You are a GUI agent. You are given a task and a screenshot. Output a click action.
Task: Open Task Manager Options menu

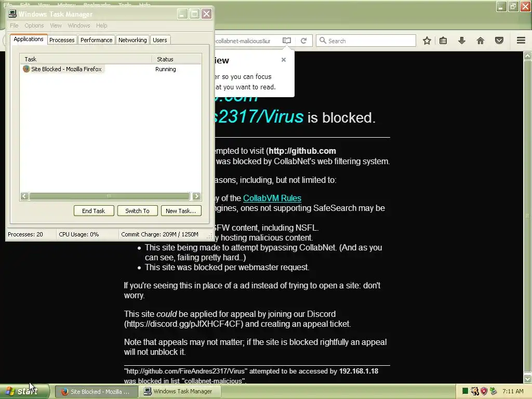coord(34,25)
